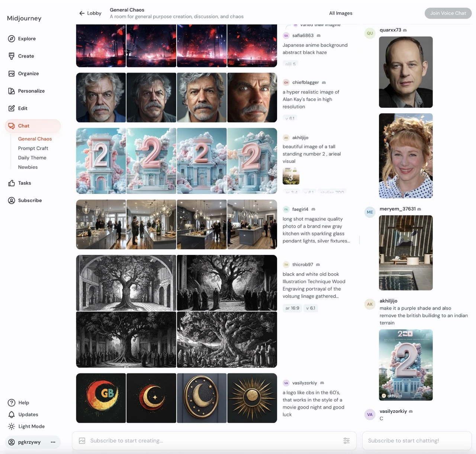Click the Japanese anime background prompt text
Screen dimensions: 476x454
[x=315, y=49]
